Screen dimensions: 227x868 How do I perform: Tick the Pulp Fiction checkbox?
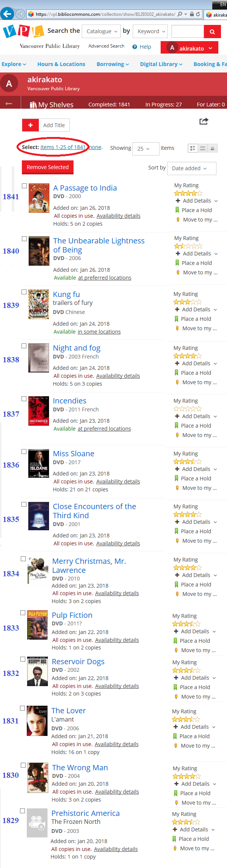(23, 613)
